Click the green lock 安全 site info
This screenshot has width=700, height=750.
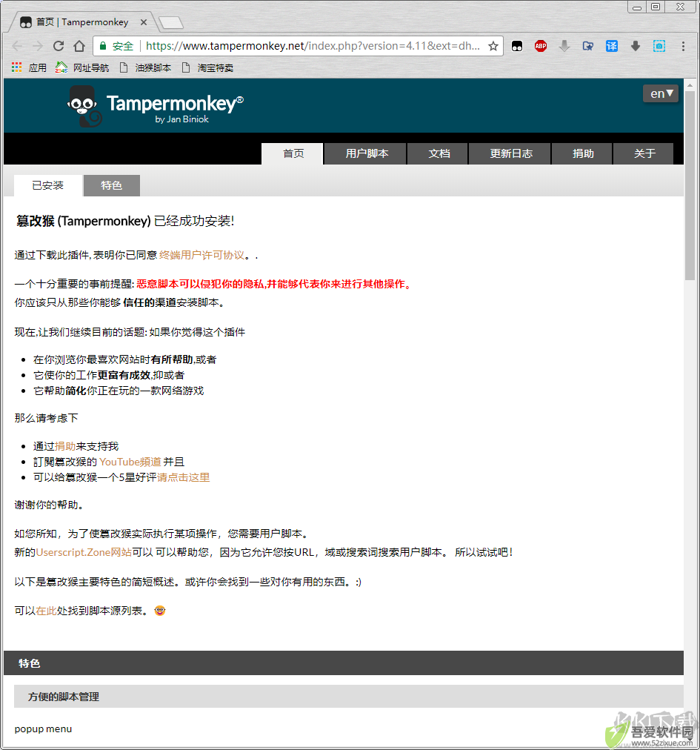(x=117, y=46)
